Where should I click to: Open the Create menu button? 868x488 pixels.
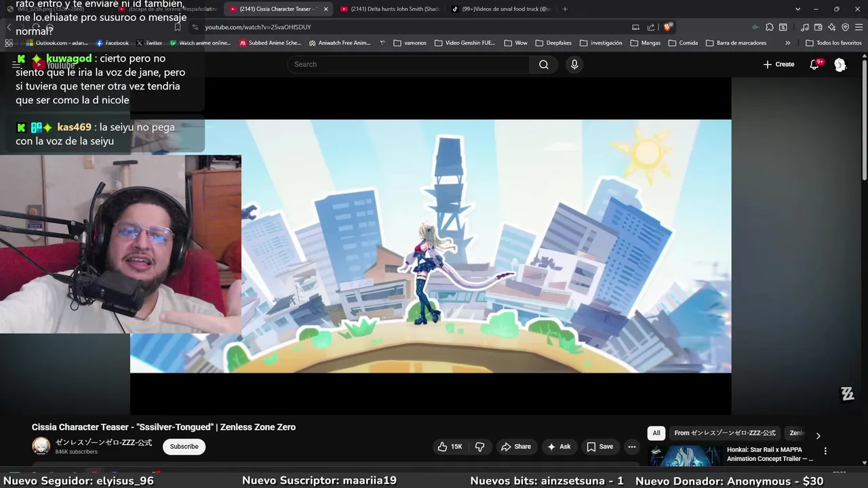tap(778, 64)
